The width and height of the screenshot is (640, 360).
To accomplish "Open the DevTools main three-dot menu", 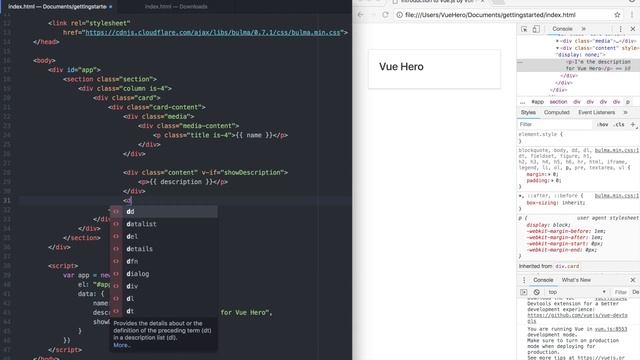I will coord(620,29).
